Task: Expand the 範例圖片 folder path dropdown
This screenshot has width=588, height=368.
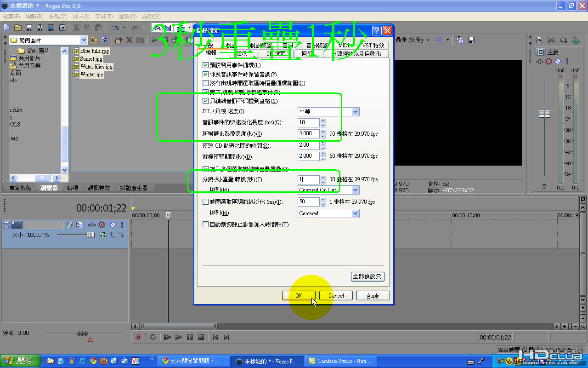Action: [x=84, y=40]
